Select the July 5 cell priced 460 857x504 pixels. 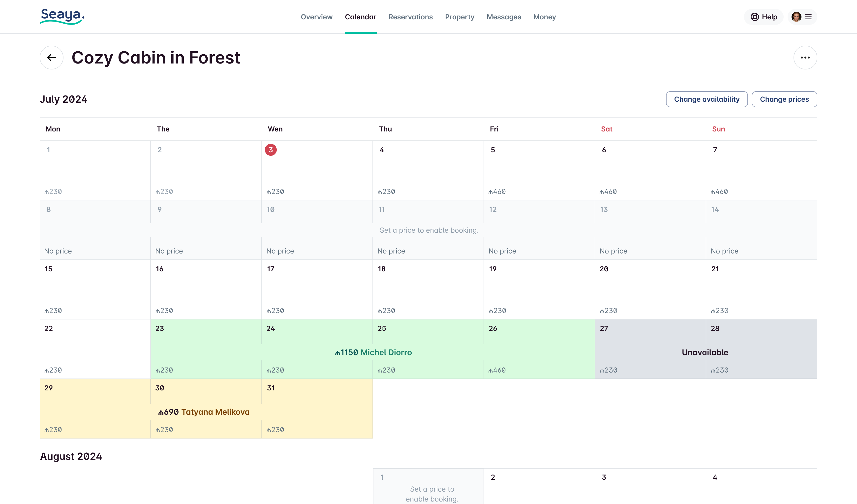pyautogui.click(x=539, y=170)
